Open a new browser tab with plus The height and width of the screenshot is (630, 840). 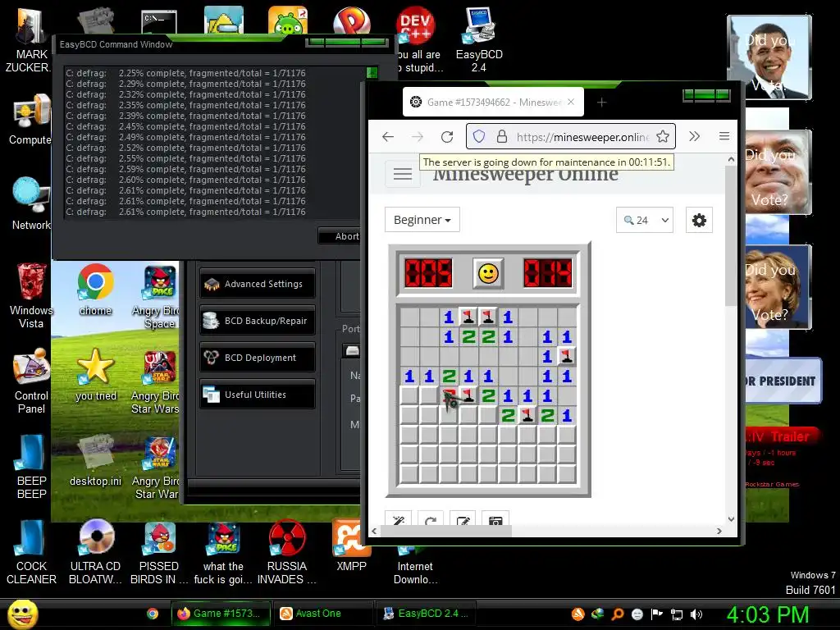[601, 102]
